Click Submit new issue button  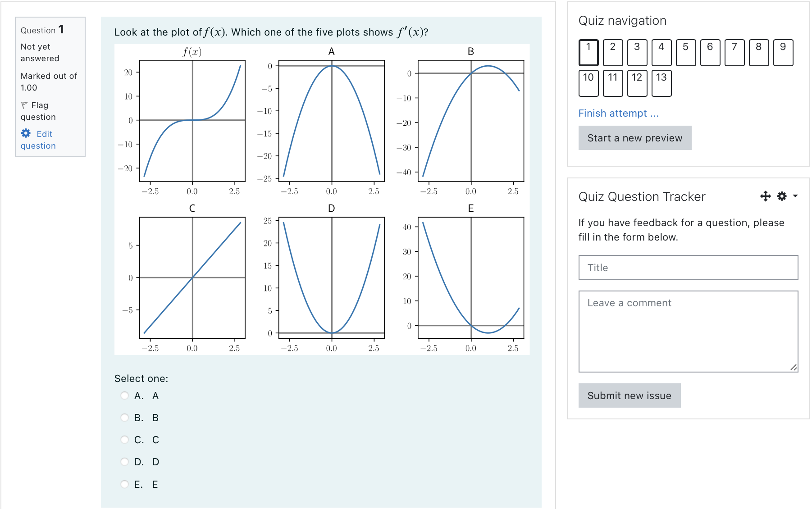[x=630, y=395]
